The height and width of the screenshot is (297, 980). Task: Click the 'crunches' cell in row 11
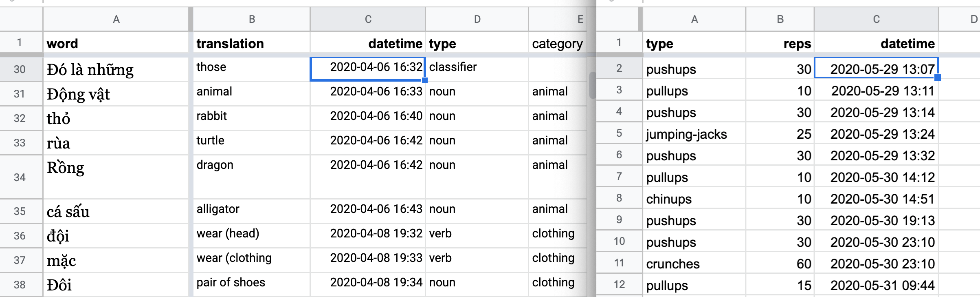pyautogui.click(x=694, y=264)
